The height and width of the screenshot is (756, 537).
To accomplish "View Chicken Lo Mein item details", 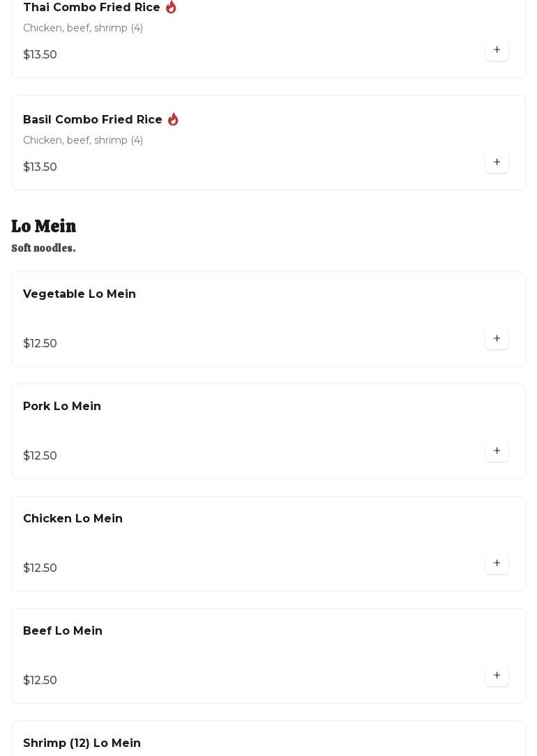I will tap(73, 519).
